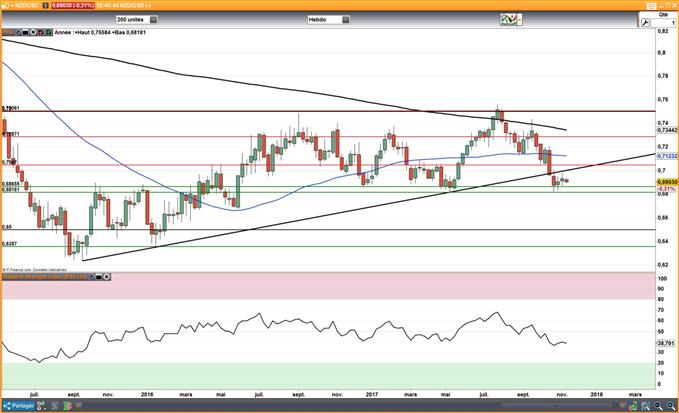This screenshot has width=679, height=413.
Task: Click the current price label 0,69030
Action: (x=667, y=183)
